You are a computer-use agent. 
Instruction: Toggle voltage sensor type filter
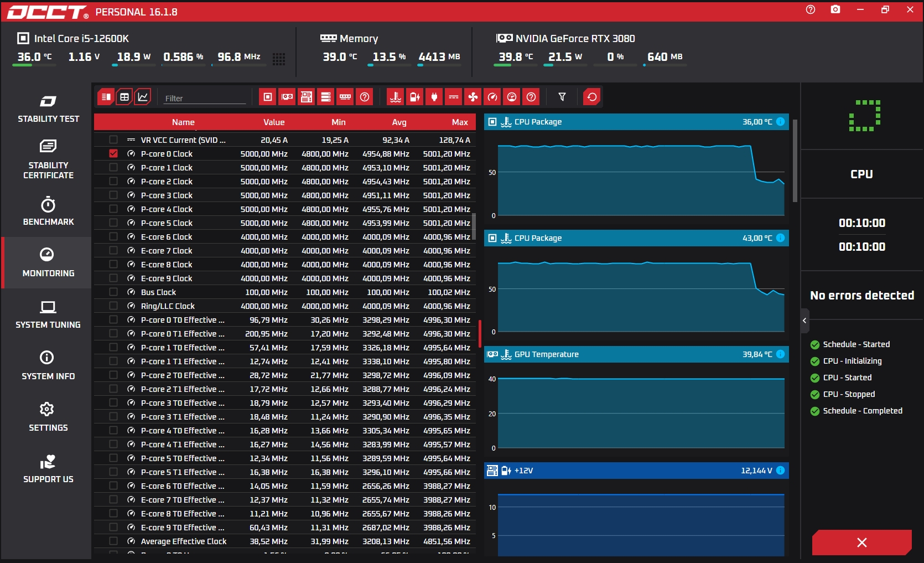(x=415, y=97)
